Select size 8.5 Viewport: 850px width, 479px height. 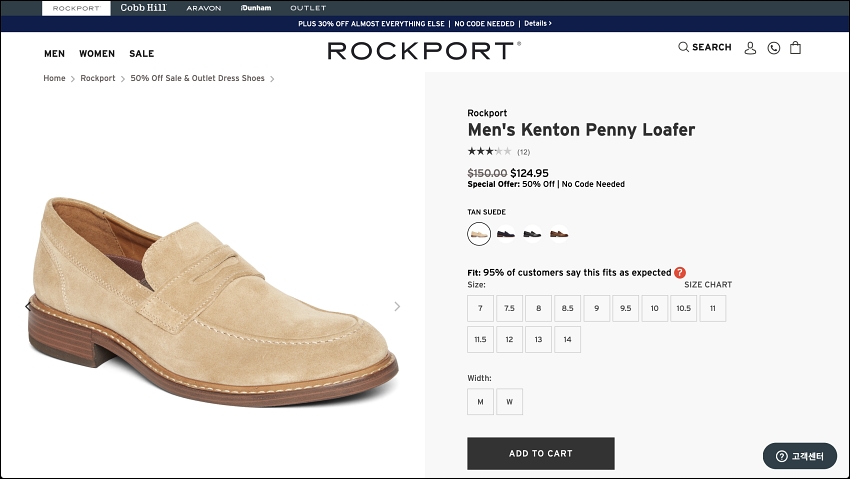point(568,308)
